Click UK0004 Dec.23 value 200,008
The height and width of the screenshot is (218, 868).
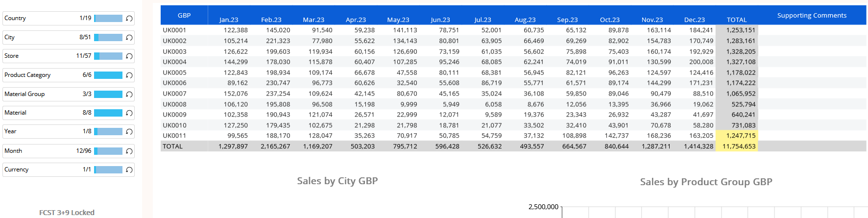tap(701, 62)
